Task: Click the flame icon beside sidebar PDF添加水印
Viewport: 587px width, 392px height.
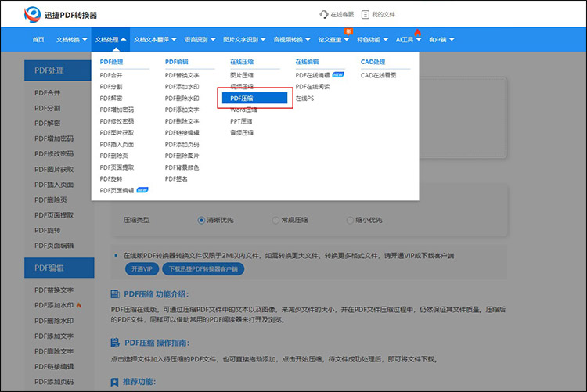Action: pos(78,305)
